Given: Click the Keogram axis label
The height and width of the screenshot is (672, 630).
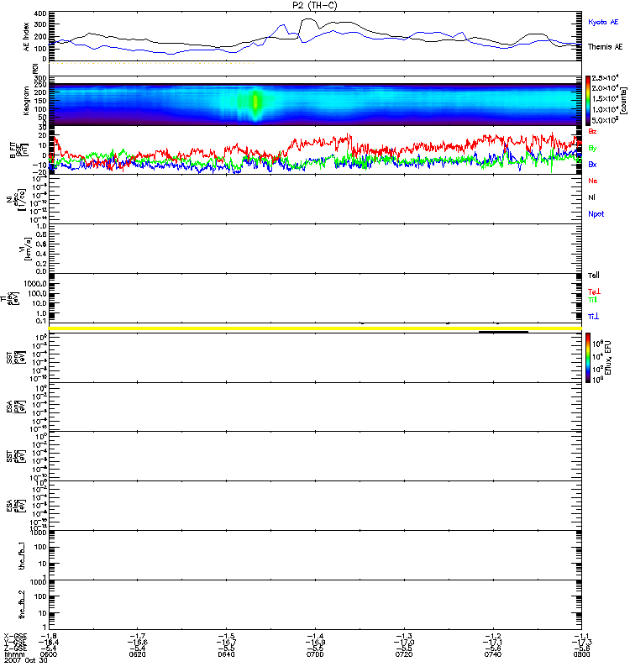Looking at the screenshot, I should pos(26,101).
